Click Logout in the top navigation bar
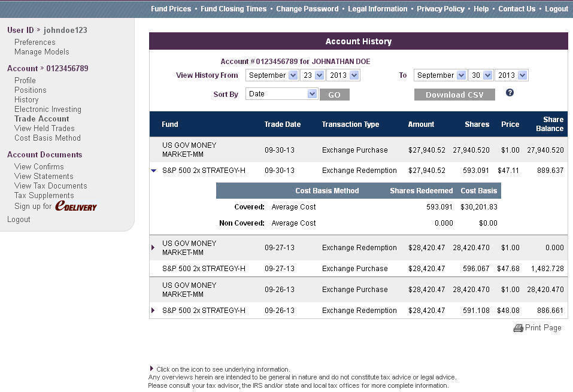This screenshot has height=392, width=573. click(x=556, y=9)
